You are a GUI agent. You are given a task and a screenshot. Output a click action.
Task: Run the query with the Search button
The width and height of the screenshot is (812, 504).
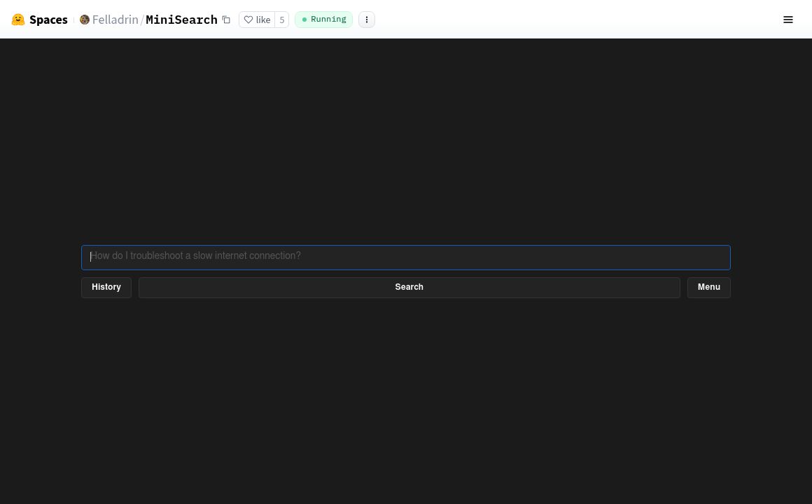[x=409, y=287]
